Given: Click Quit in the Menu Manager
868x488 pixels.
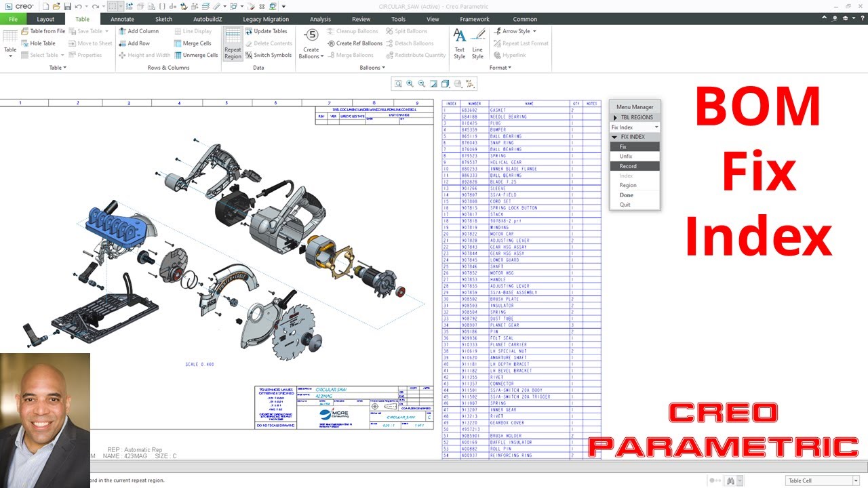Looking at the screenshot, I should (635, 205).
